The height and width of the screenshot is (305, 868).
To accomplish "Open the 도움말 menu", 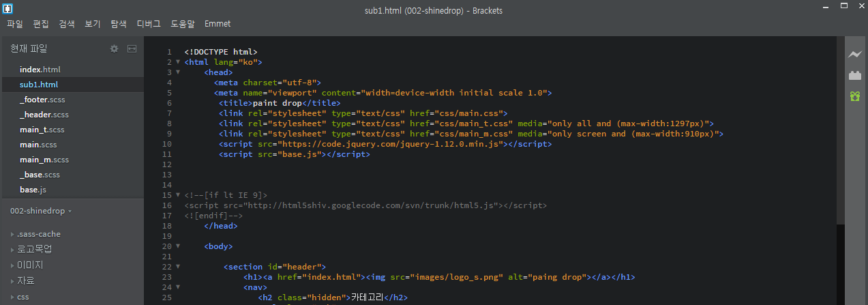I will 183,24.
